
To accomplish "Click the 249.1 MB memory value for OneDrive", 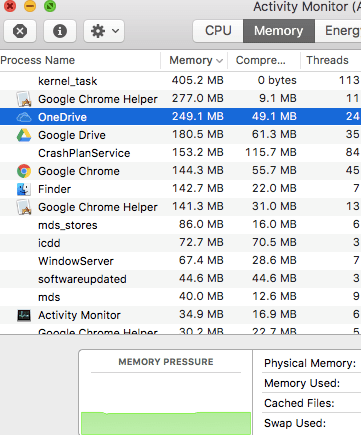I will (197, 116).
